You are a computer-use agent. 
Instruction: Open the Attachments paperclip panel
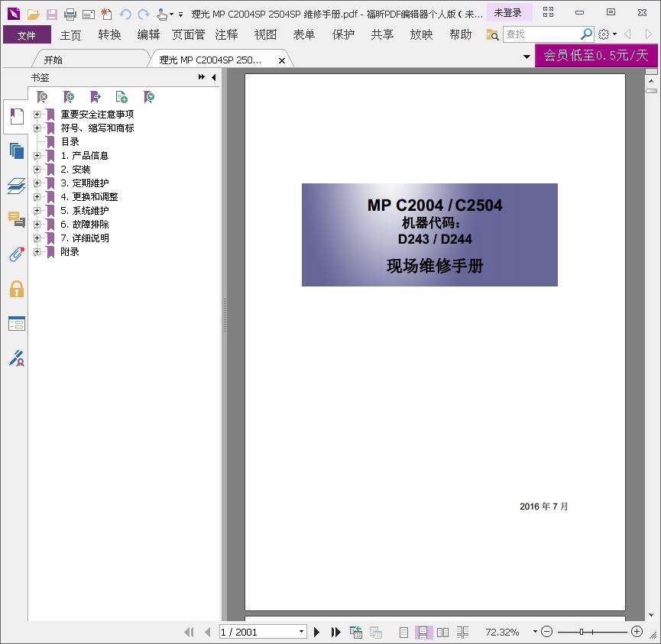[17, 254]
